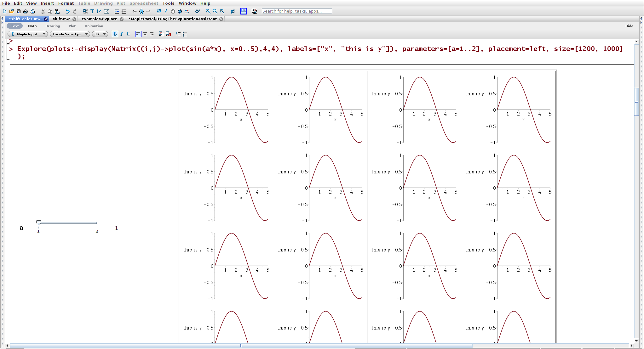The image size is (644, 349).
Task: Toggle Underline formatting
Action: coord(128,34)
